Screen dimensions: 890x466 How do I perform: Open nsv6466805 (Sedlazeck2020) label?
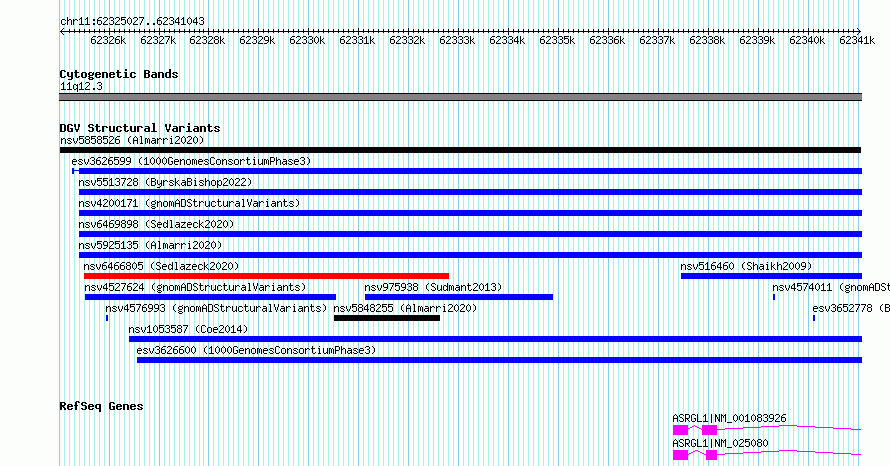[x=161, y=266]
